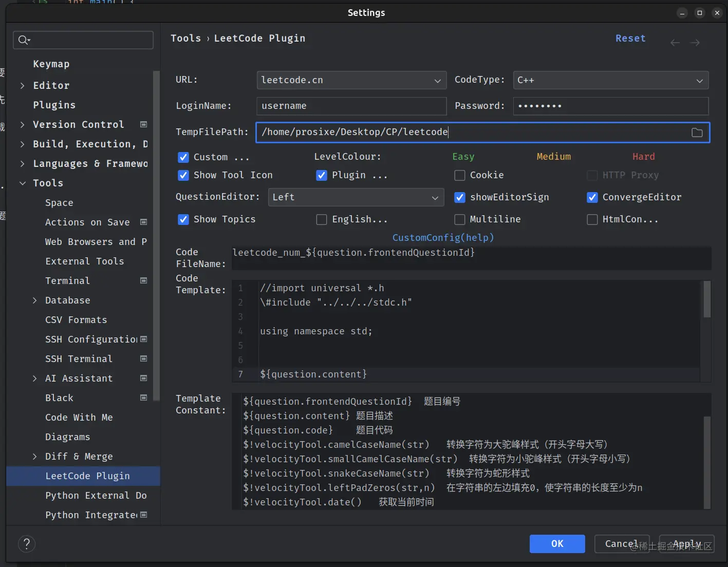This screenshot has height=567, width=728.
Task: Click the settings tree vertical scrollbar
Action: (x=156, y=236)
